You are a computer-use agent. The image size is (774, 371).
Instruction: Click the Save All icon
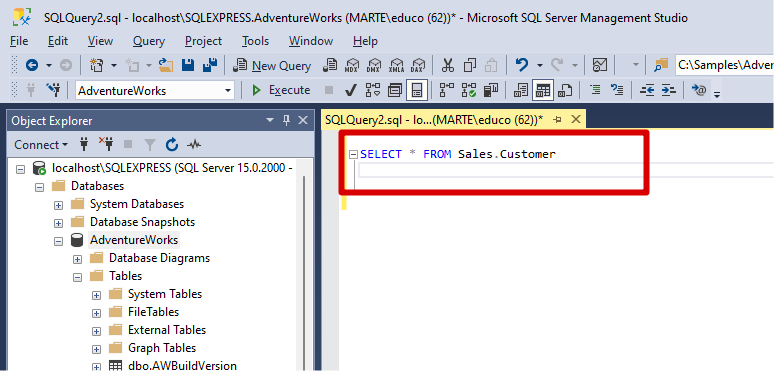click(210, 65)
